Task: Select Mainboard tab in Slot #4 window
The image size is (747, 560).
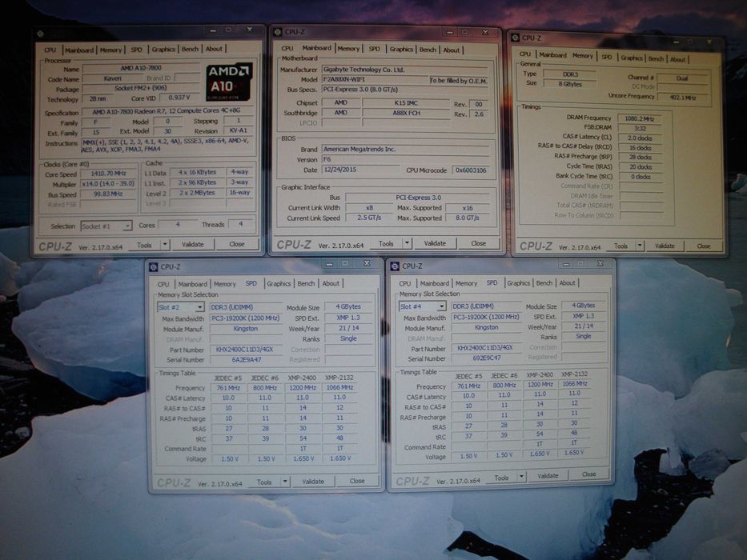Action: pyautogui.click(x=434, y=283)
